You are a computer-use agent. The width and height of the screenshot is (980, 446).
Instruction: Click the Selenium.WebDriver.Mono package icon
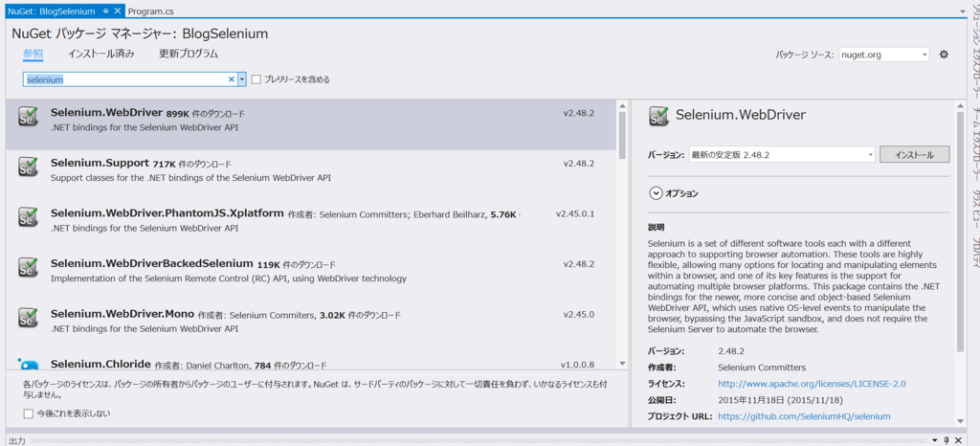[x=28, y=317]
